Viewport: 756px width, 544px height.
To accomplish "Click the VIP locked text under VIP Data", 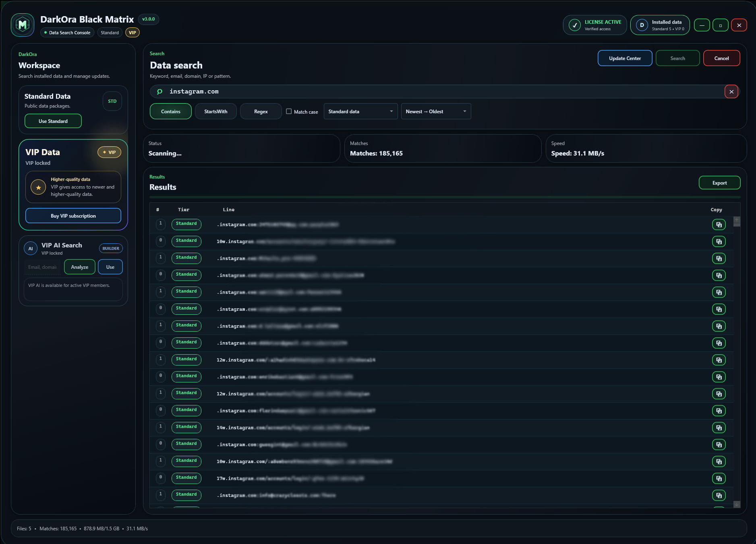I will [x=38, y=163].
